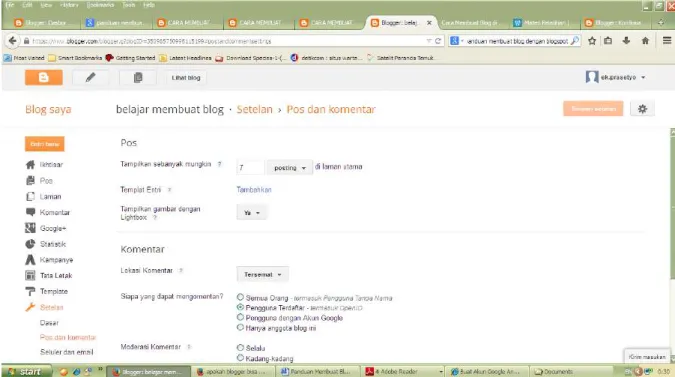The image size is (675, 377).
Task: Click the Entri baru button
Action: tap(45, 144)
